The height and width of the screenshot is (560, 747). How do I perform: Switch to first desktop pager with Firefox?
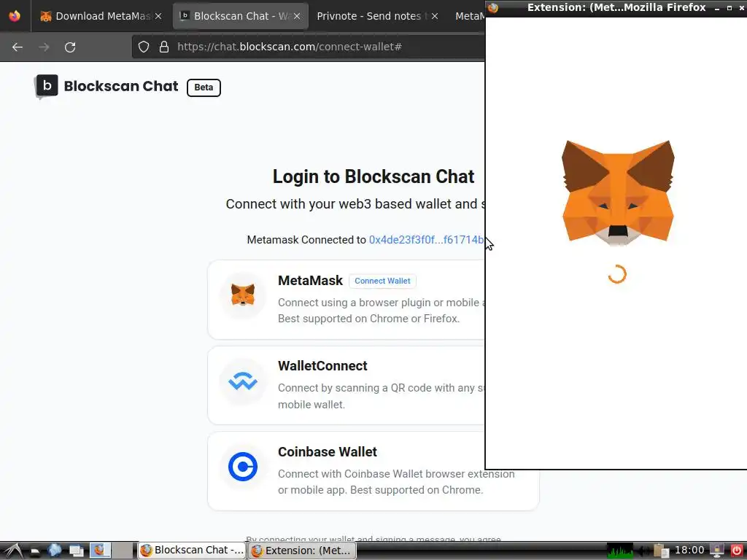[x=101, y=550]
